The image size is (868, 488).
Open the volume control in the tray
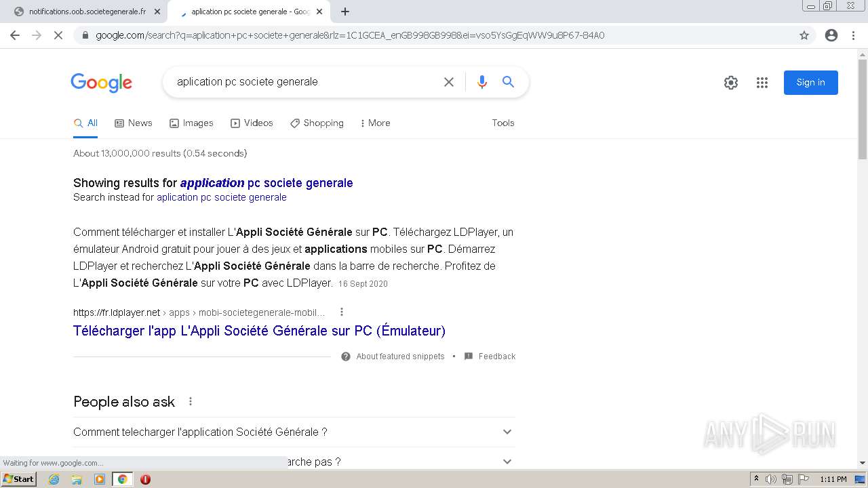(x=771, y=479)
